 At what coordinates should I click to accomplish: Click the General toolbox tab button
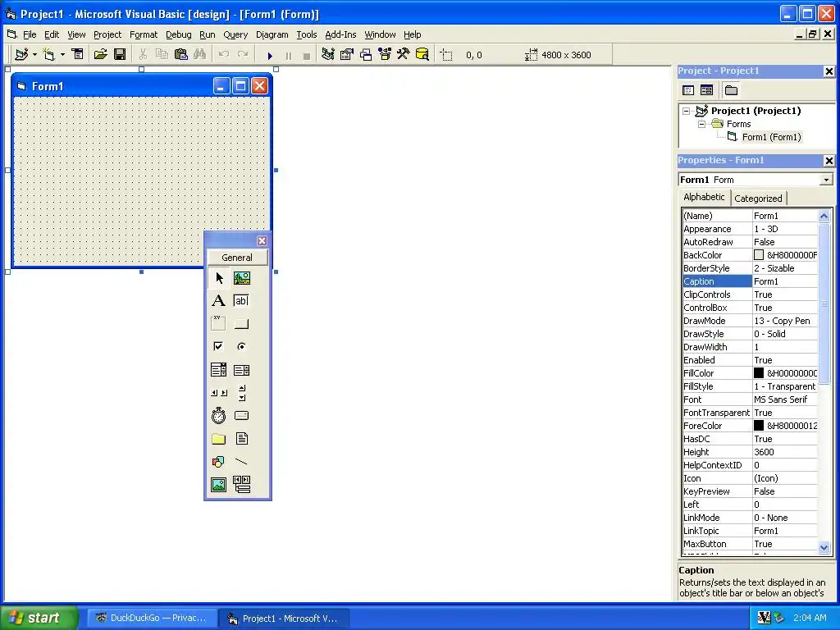click(237, 257)
